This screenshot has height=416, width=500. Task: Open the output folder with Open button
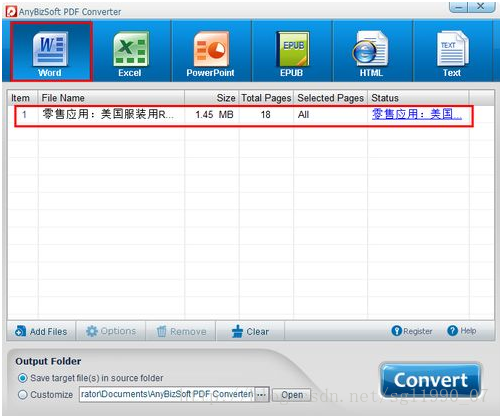click(292, 395)
